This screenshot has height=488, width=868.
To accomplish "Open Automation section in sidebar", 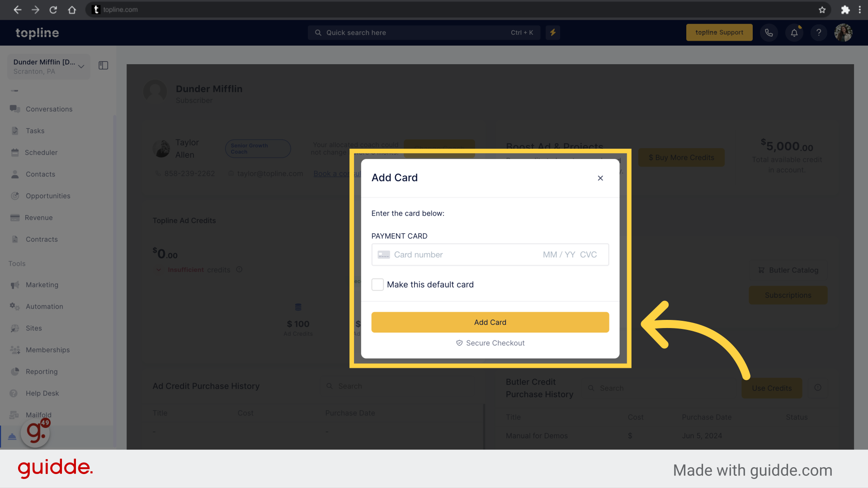I will click(44, 306).
